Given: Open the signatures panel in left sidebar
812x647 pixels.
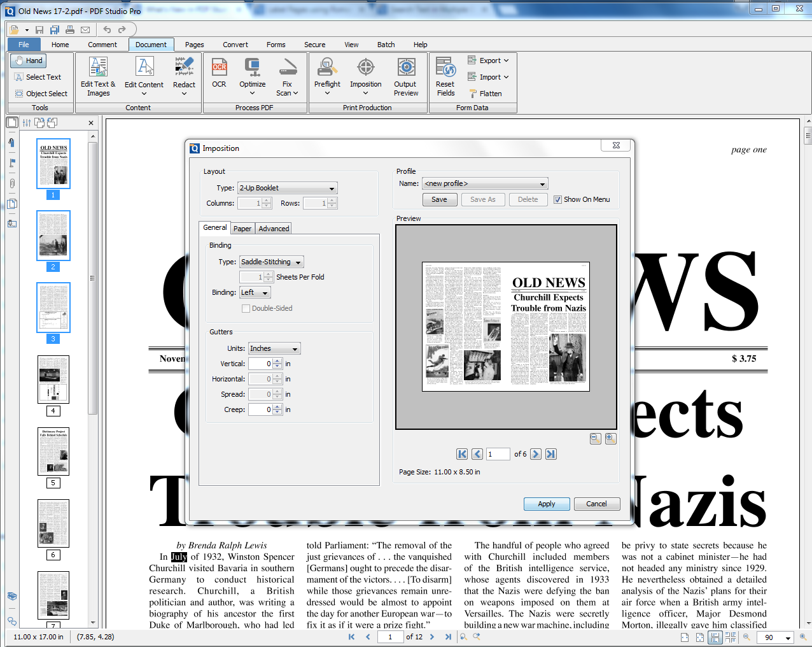Looking at the screenshot, I should 12,224.
